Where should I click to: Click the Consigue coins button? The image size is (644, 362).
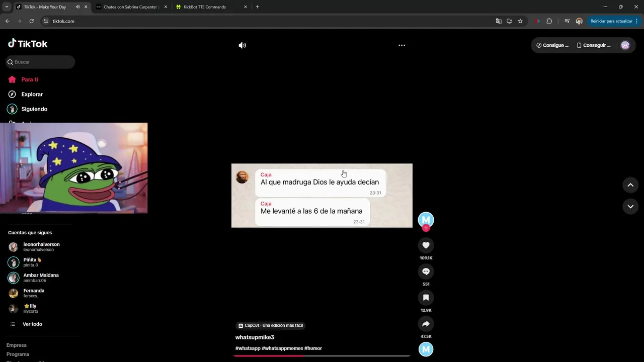552,45
